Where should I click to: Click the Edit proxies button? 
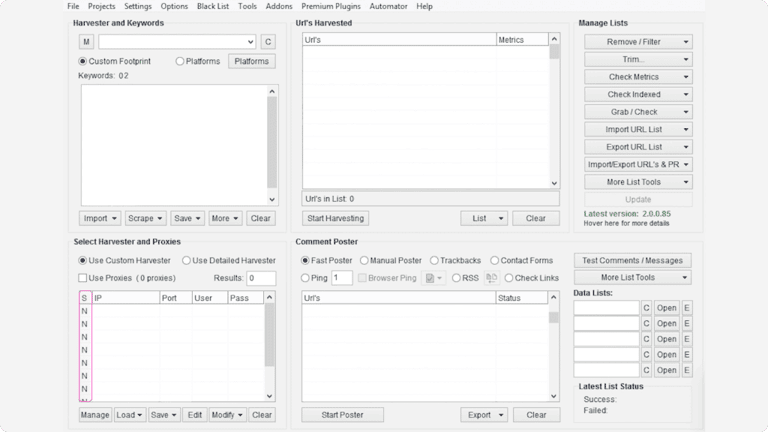coord(194,415)
